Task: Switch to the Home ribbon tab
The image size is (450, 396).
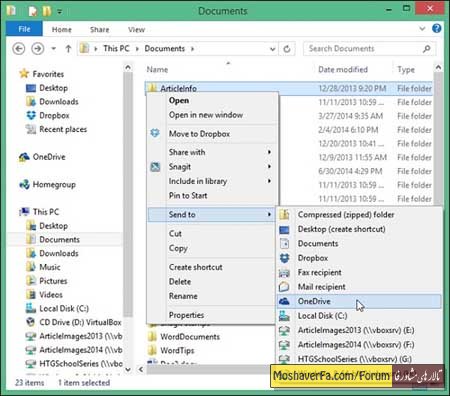Action: coord(62,29)
